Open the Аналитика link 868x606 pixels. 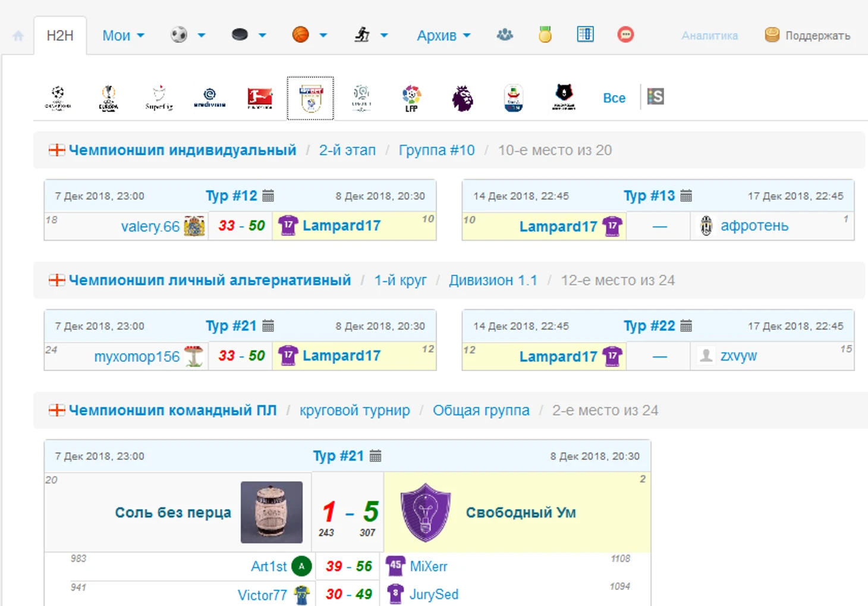click(709, 36)
